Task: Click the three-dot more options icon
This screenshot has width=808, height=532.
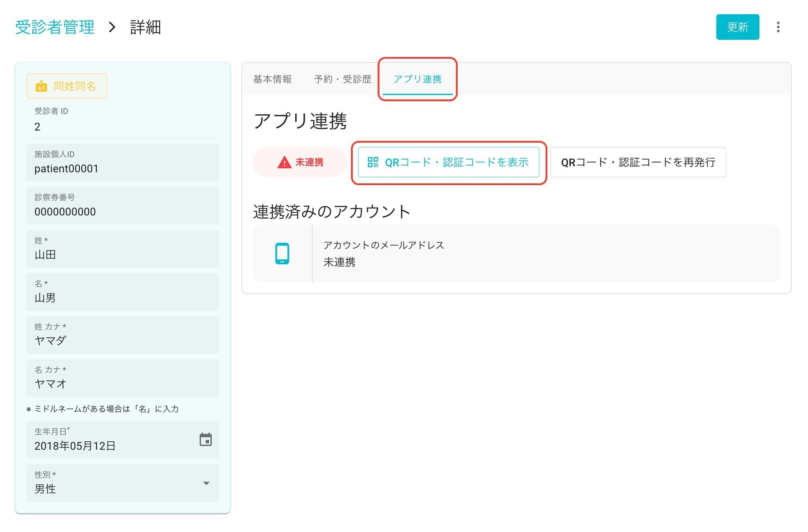Action: tap(778, 27)
